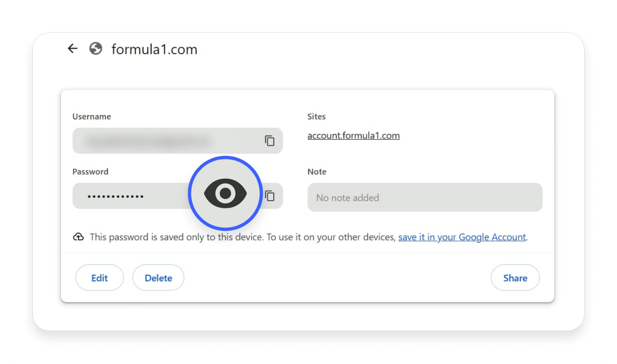Click the Note section label
This screenshot has height=364, width=617.
(x=317, y=172)
